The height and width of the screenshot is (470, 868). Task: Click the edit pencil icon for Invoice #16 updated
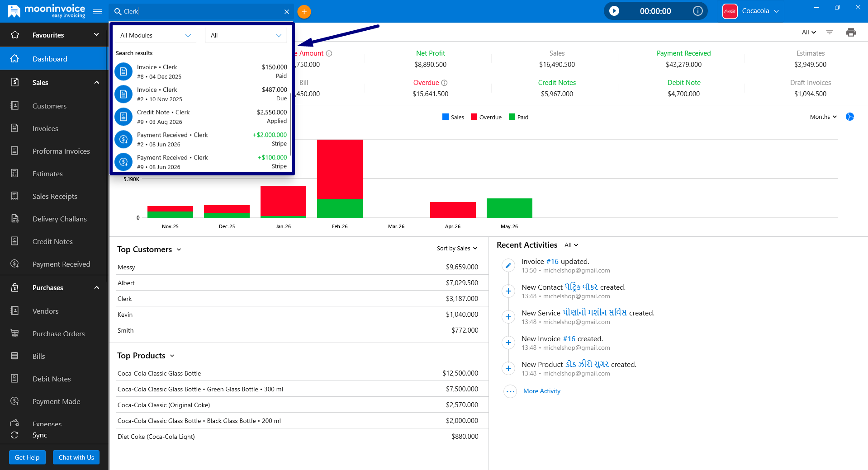coord(508,265)
